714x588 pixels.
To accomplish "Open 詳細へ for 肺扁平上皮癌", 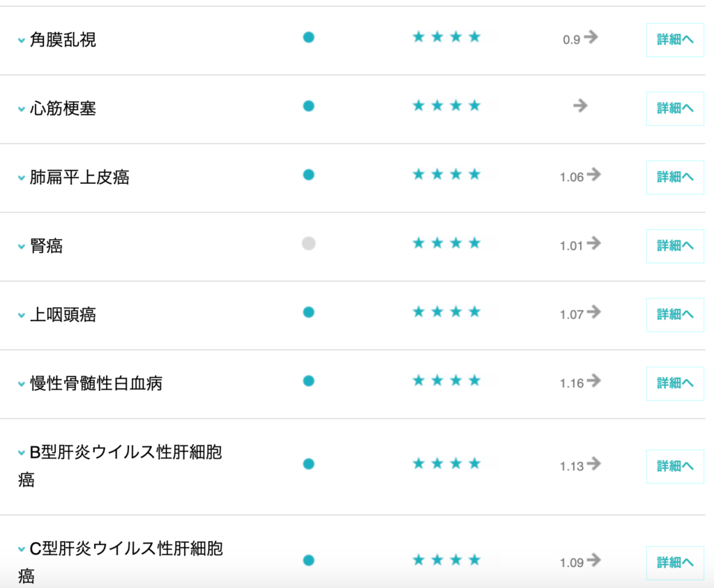I will point(674,177).
